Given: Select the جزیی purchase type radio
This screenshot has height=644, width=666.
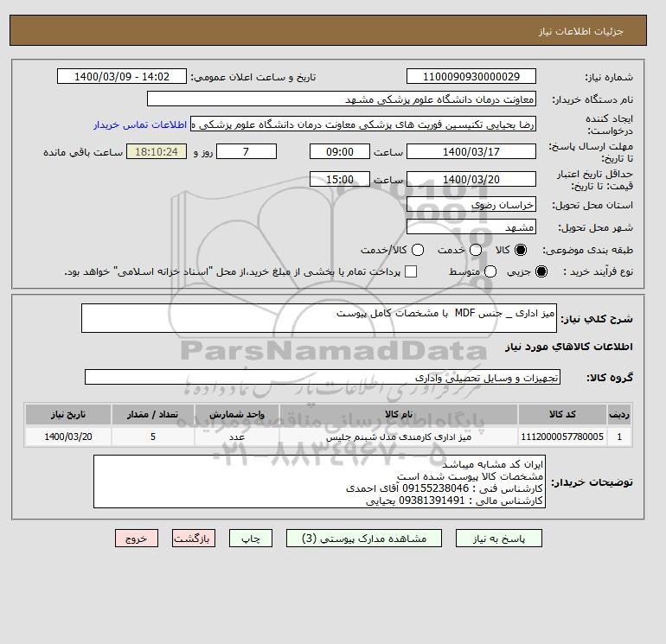Looking at the screenshot, I should click(x=541, y=271).
